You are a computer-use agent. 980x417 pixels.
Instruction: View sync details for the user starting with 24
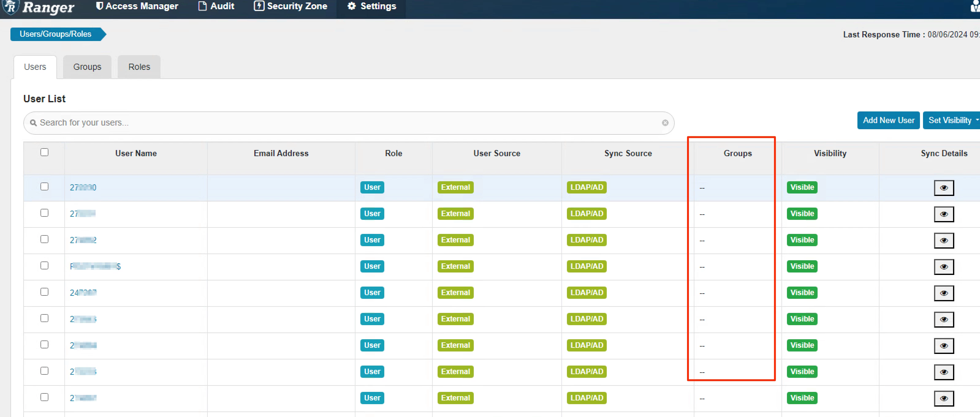944,293
